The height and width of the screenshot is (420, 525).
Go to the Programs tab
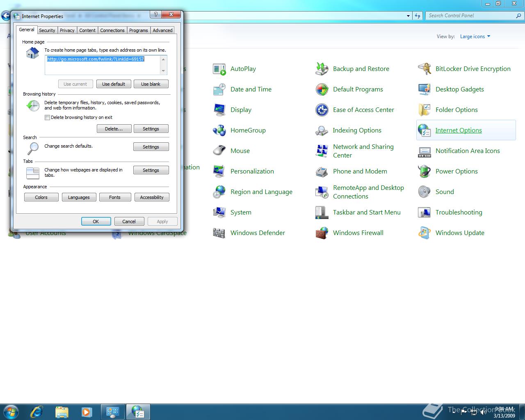tap(139, 30)
